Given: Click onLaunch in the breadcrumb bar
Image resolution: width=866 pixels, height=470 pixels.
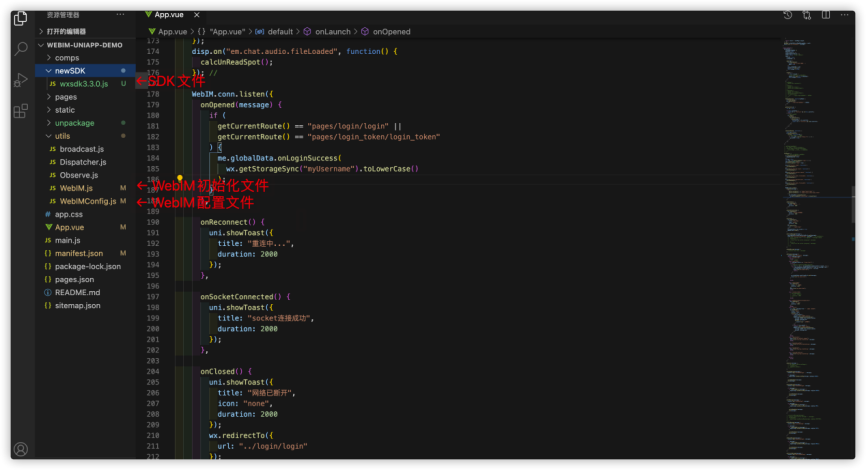Looking at the screenshot, I should coord(334,32).
